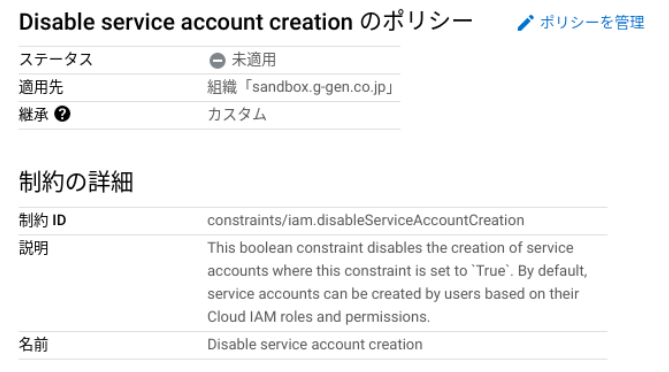Click the Disable service account creation name value
The height and width of the screenshot is (372, 669).
(x=315, y=344)
